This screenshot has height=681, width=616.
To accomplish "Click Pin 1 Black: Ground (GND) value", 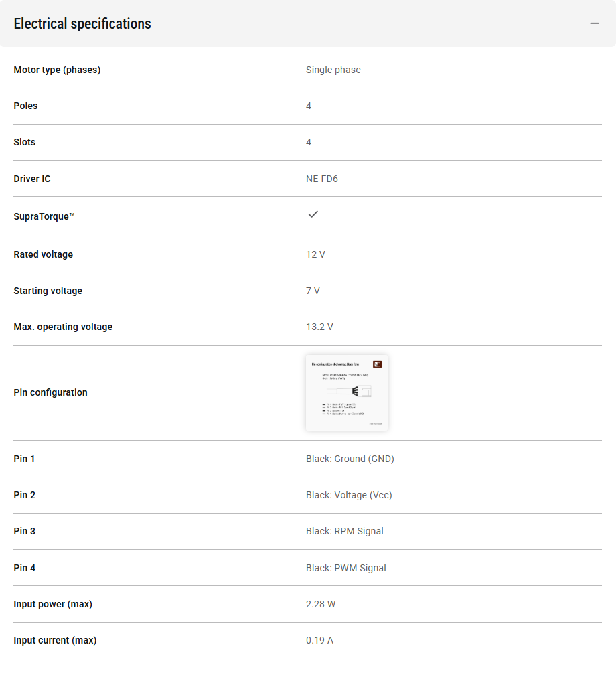I will 350,459.
